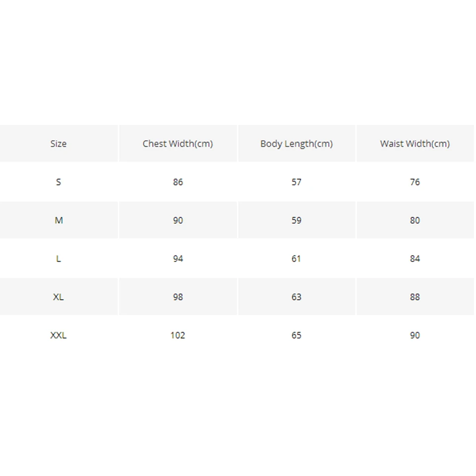
Task: Click waist width value 88
Action: pos(415,297)
